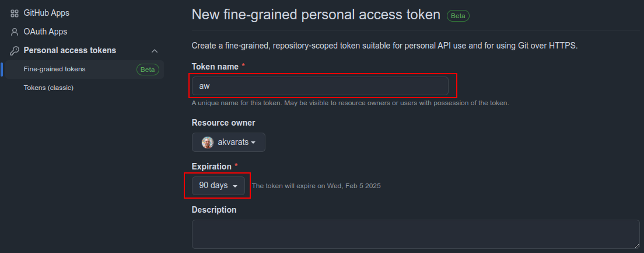
Task: Click the Personal access tokens heading text
Action: tap(70, 50)
